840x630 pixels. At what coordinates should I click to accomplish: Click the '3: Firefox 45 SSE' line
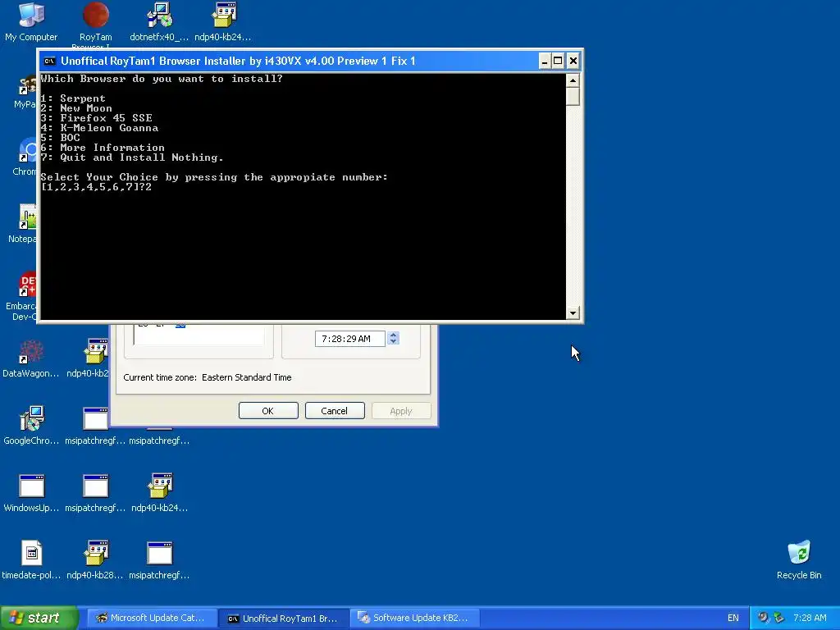point(97,118)
